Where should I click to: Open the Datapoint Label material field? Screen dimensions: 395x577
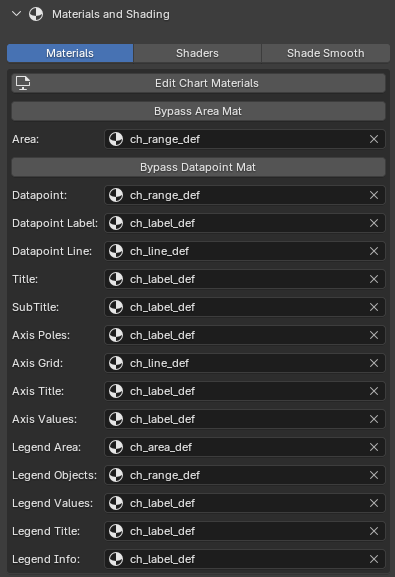pyautogui.click(x=245, y=223)
